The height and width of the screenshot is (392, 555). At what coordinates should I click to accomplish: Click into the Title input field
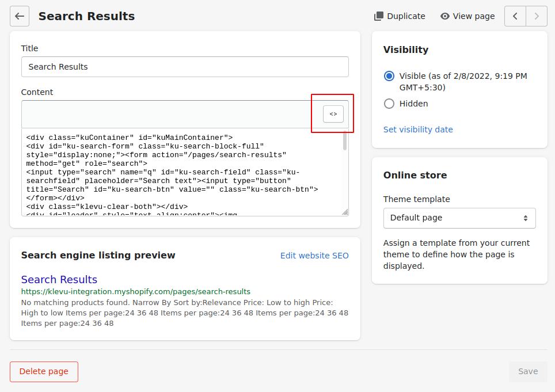click(185, 67)
